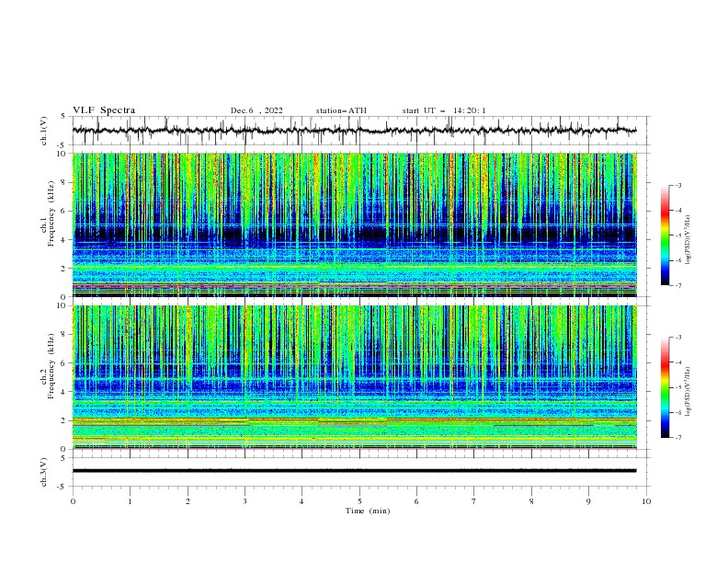Click the log(PSD) label beside ch.2 colorbar
728x563 pixels.
(688, 391)
